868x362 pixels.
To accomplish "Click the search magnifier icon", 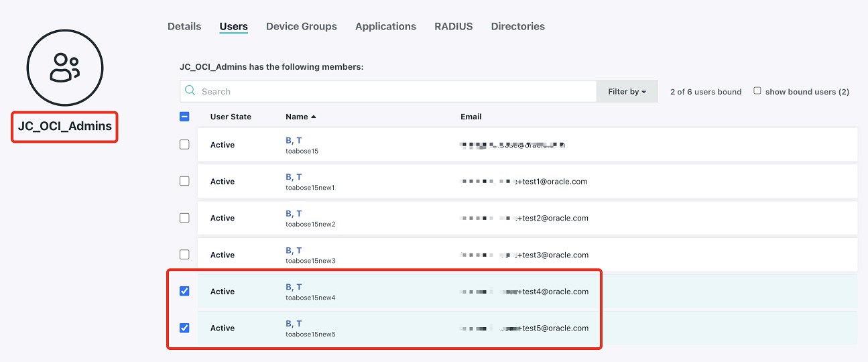I will [x=190, y=91].
